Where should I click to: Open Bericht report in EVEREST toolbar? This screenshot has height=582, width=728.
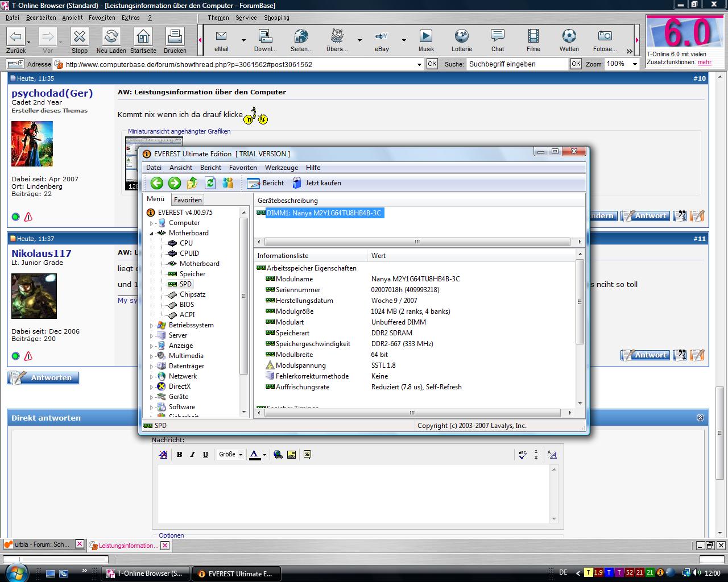pyautogui.click(x=266, y=183)
